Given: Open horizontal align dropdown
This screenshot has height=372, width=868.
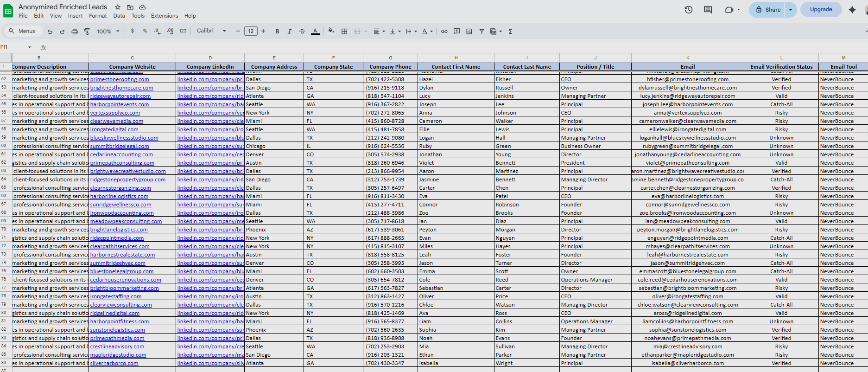Looking at the screenshot, I should (x=379, y=32).
